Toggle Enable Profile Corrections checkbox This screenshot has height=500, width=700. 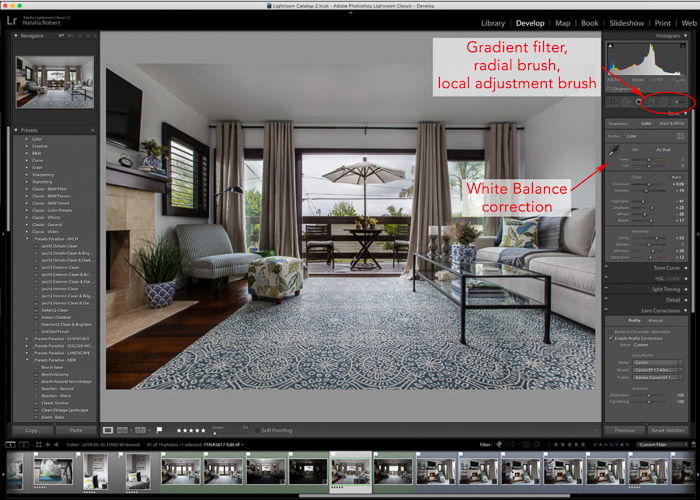tap(609, 338)
